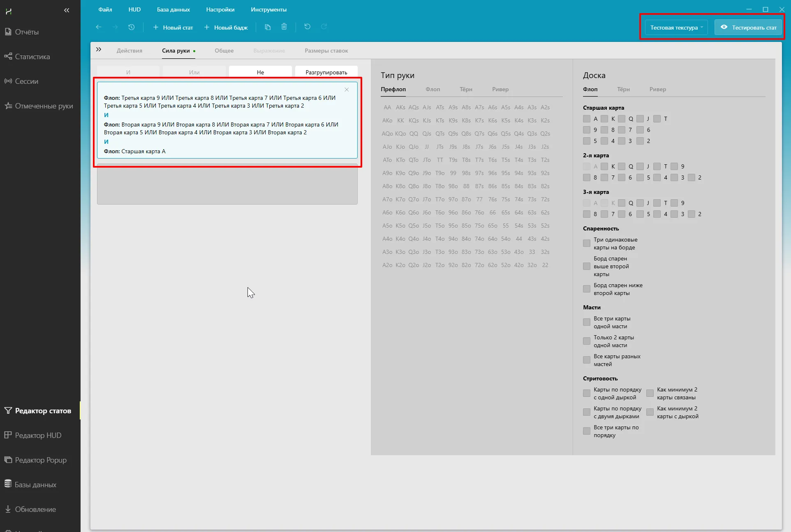The height and width of the screenshot is (532, 791).
Task: Click the history clock icon in toolbar
Action: point(132,27)
